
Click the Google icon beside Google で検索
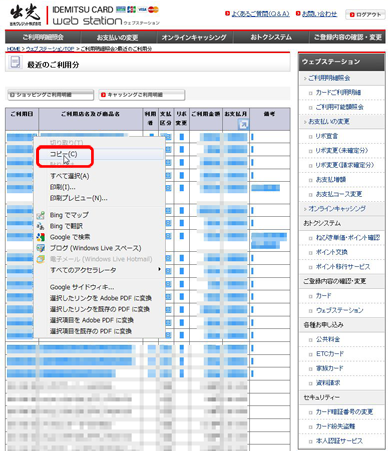tap(41, 237)
